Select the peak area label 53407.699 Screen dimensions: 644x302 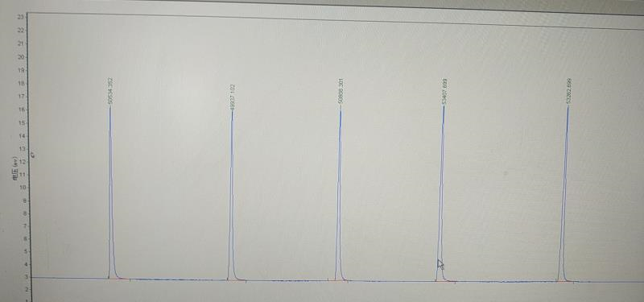tap(444, 92)
